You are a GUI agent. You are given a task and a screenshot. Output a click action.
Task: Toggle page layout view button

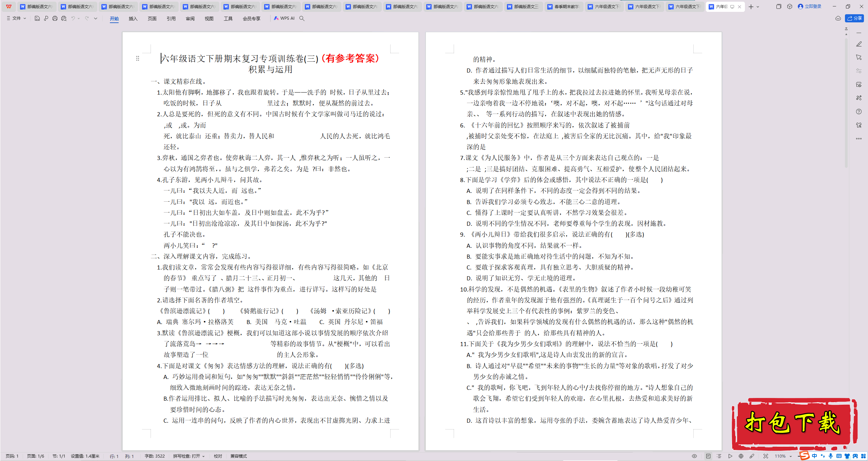pos(708,456)
